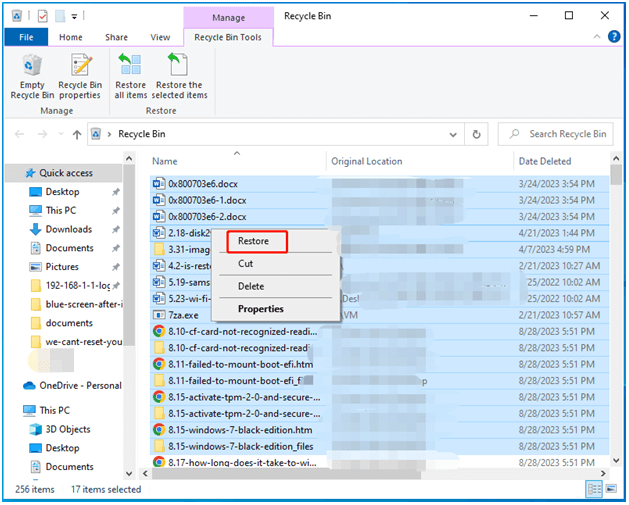Screen dimensions: 629x505
Task: Select 8.17-how-long-does-it-take file
Action: point(242,462)
